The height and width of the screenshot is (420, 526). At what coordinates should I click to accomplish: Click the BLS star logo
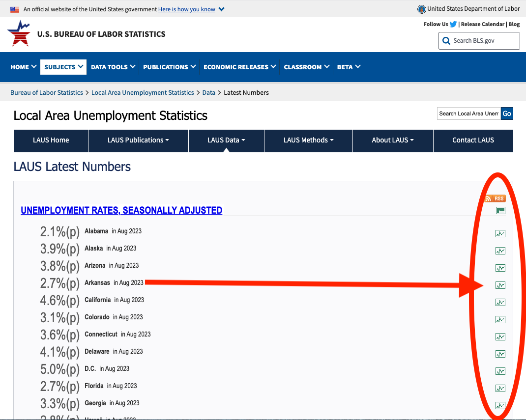(x=19, y=34)
